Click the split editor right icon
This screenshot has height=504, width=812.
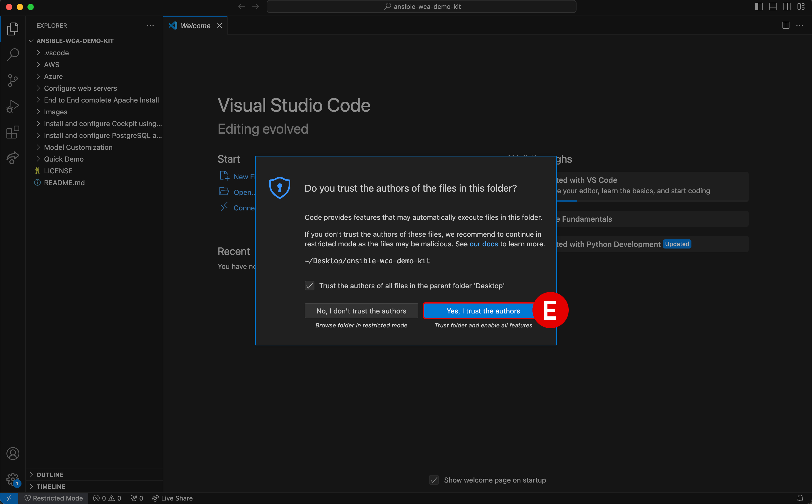[x=786, y=26]
